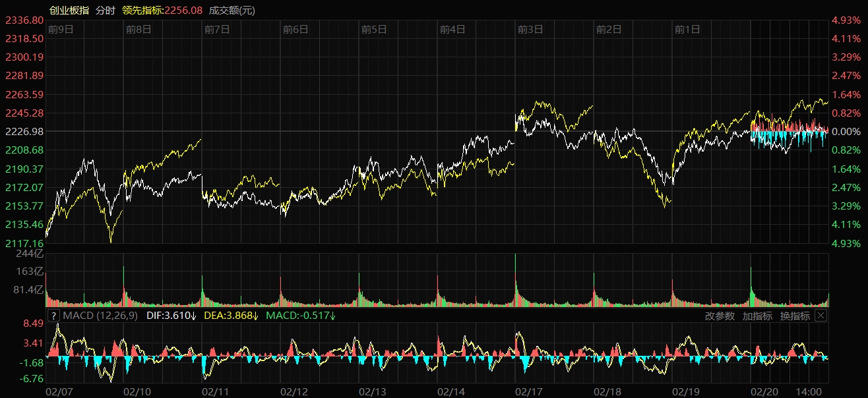Screen dimensions: 868x398
Task: Click the 成交额(元) legend label
Action: click(x=232, y=10)
